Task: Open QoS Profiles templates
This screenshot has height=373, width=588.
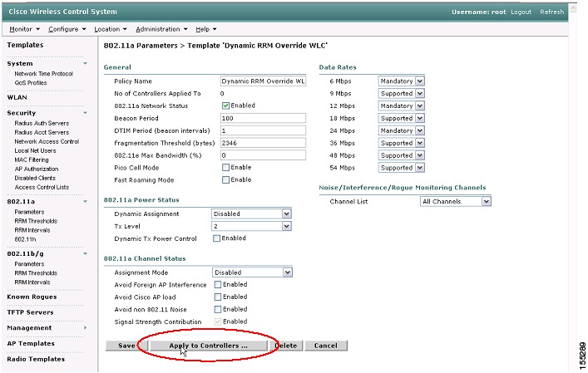Action: pos(31,83)
